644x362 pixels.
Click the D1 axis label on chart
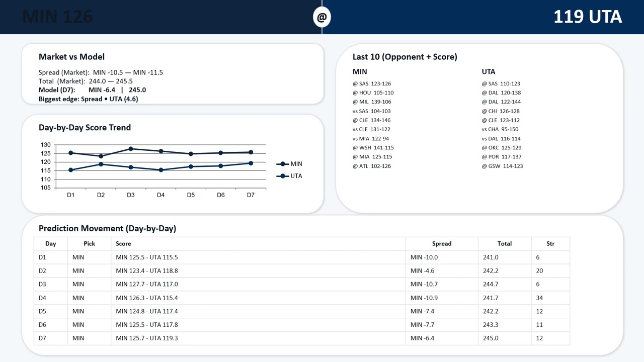click(x=71, y=195)
